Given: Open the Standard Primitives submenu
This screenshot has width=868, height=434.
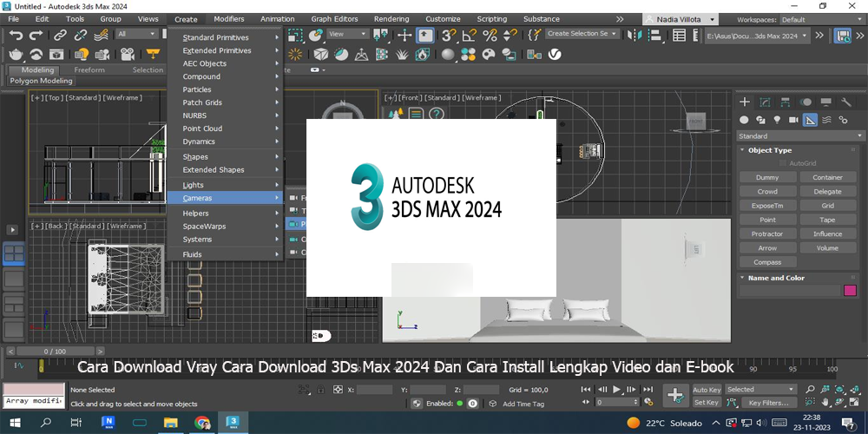Looking at the screenshot, I should (226, 37).
